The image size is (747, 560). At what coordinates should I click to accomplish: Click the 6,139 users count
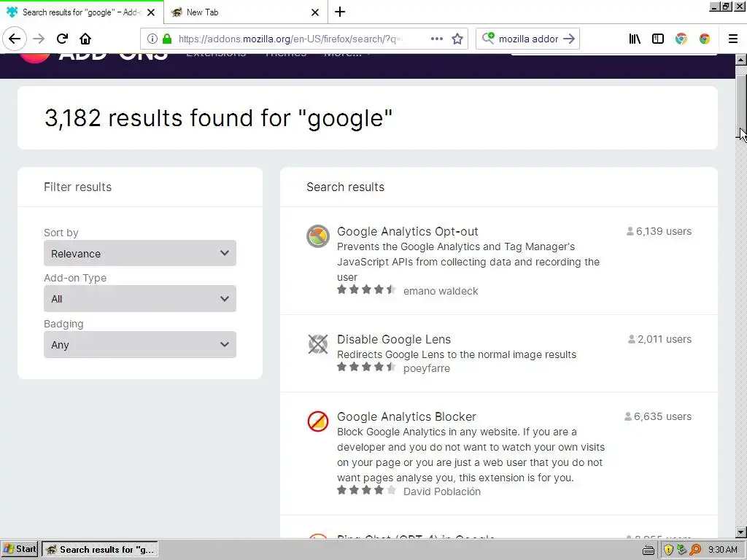pos(659,231)
